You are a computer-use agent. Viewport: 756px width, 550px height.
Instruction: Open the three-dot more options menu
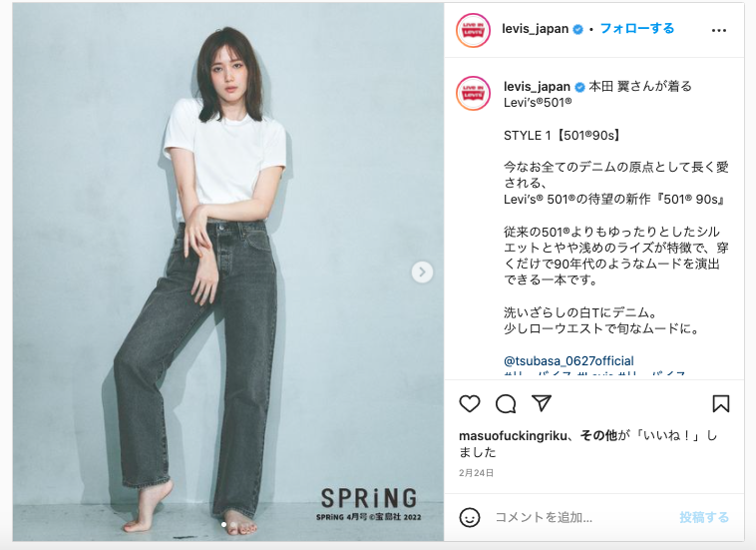point(718,30)
